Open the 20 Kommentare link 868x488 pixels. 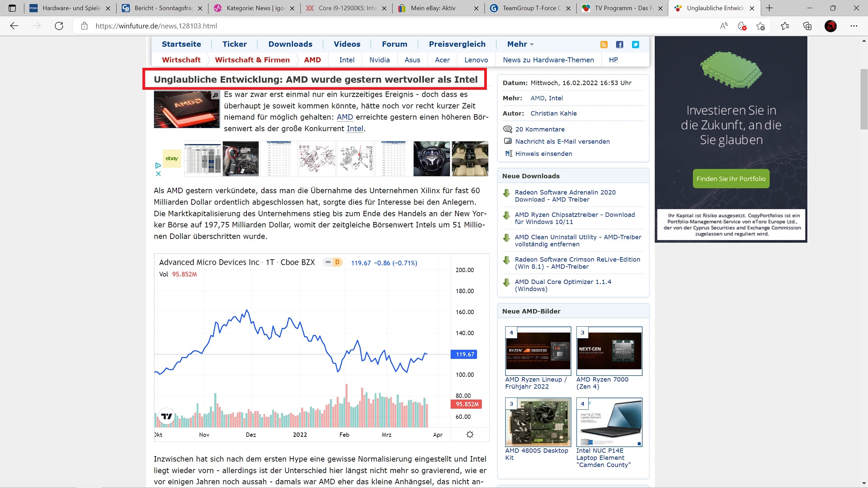[x=540, y=129]
